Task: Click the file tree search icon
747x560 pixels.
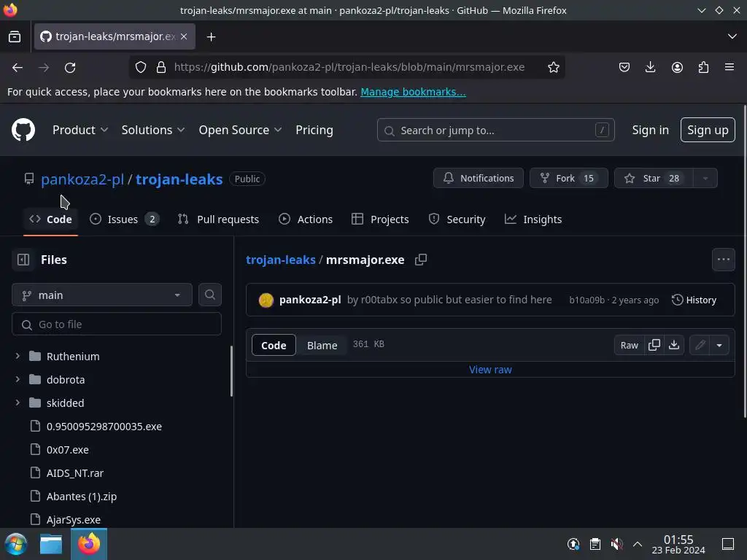Action: coord(209,295)
